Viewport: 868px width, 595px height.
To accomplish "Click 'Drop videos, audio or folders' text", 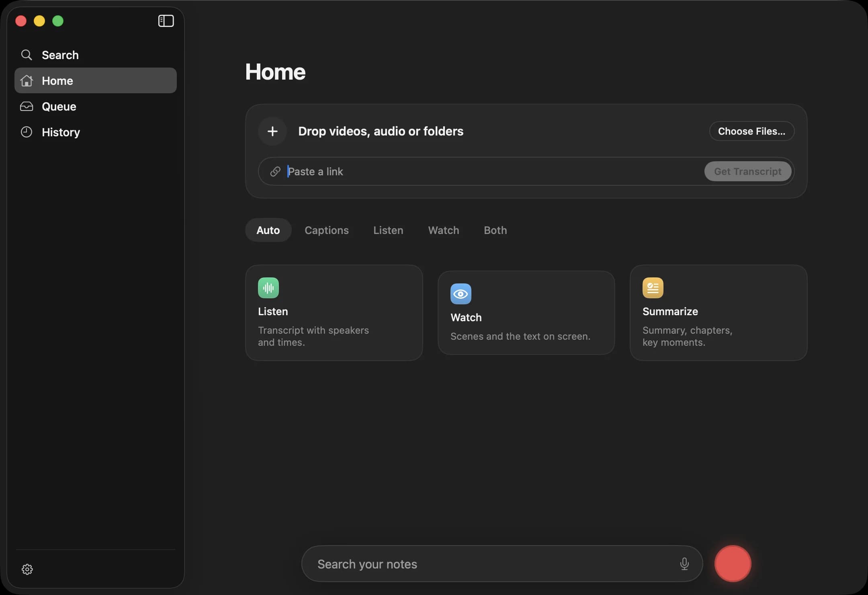I will 381,131.
